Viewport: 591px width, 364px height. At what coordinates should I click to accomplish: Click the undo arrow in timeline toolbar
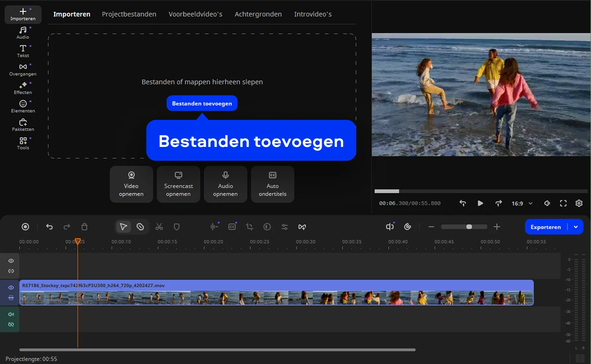[49, 227]
